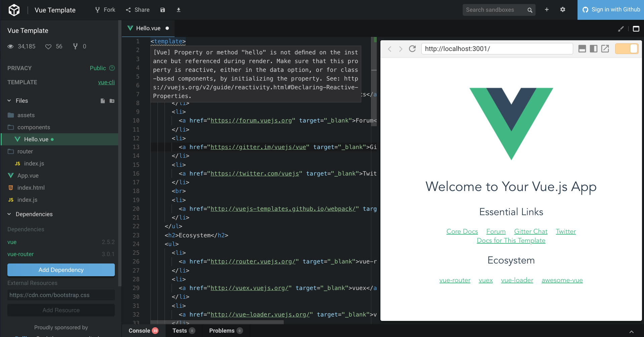Open the Console tab
Screen dimensions: 644x337
(143, 331)
